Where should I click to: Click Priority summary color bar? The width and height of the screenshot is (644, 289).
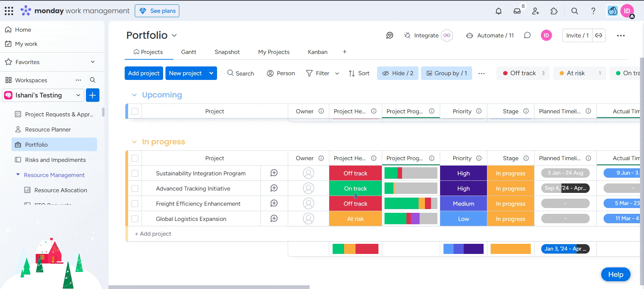coord(463,249)
